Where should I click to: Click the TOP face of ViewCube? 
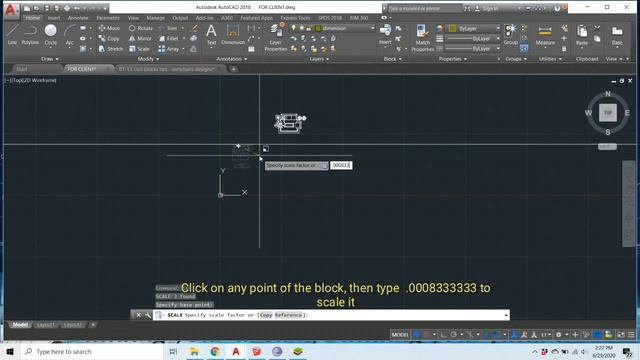tap(608, 113)
